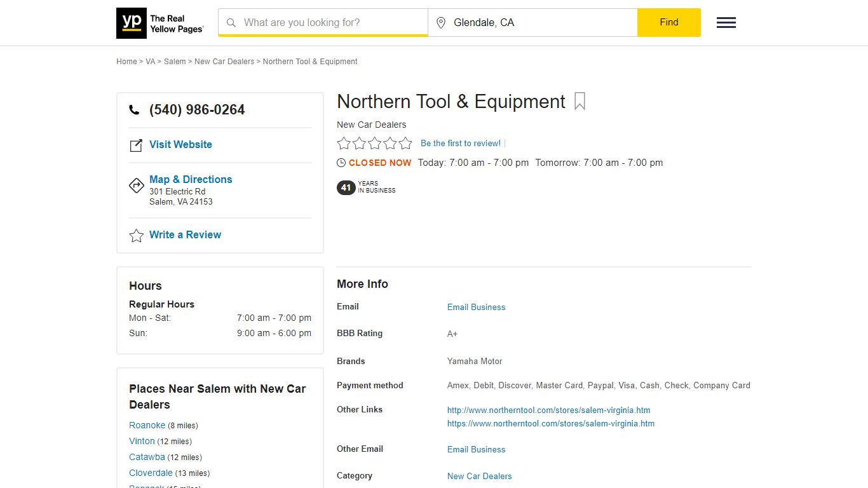Click the Write a Review star icon
Image resolution: width=868 pixels, height=488 pixels.
click(x=137, y=236)
